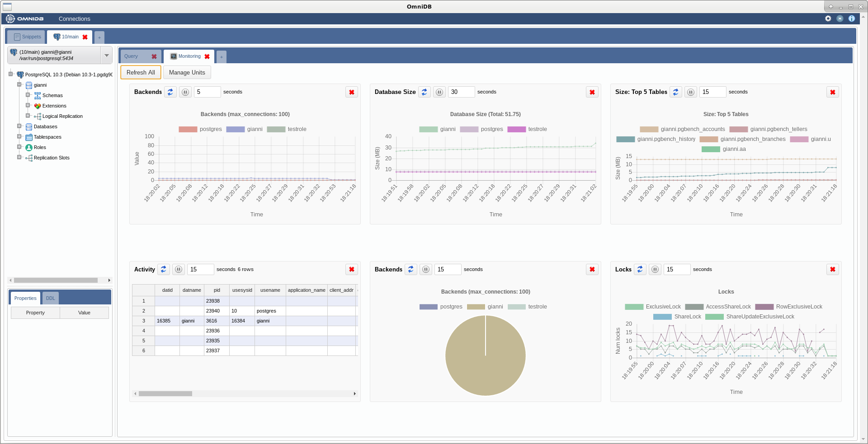Refresh the Database Size chart
The height and width of the screenshot is (444, 868).
click(425, 92)
